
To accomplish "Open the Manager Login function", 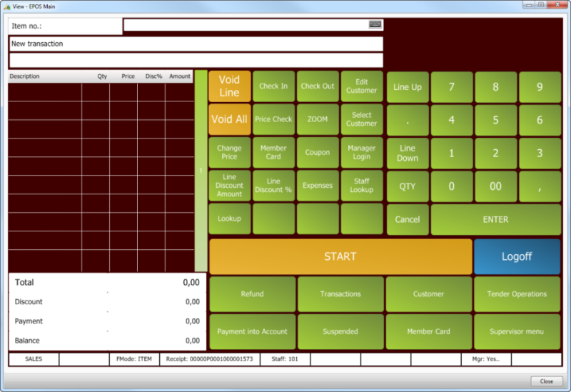I will click(362, 153).
